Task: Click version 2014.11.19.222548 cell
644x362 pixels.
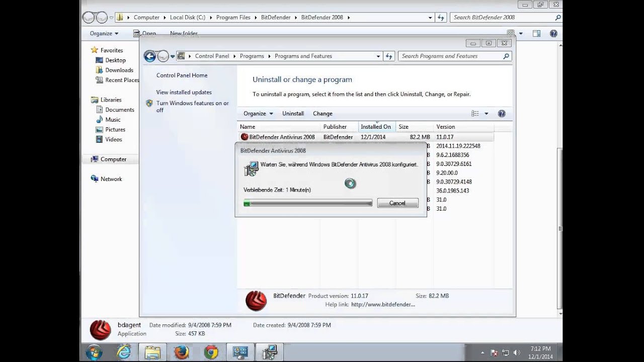Action: [458, 146]
